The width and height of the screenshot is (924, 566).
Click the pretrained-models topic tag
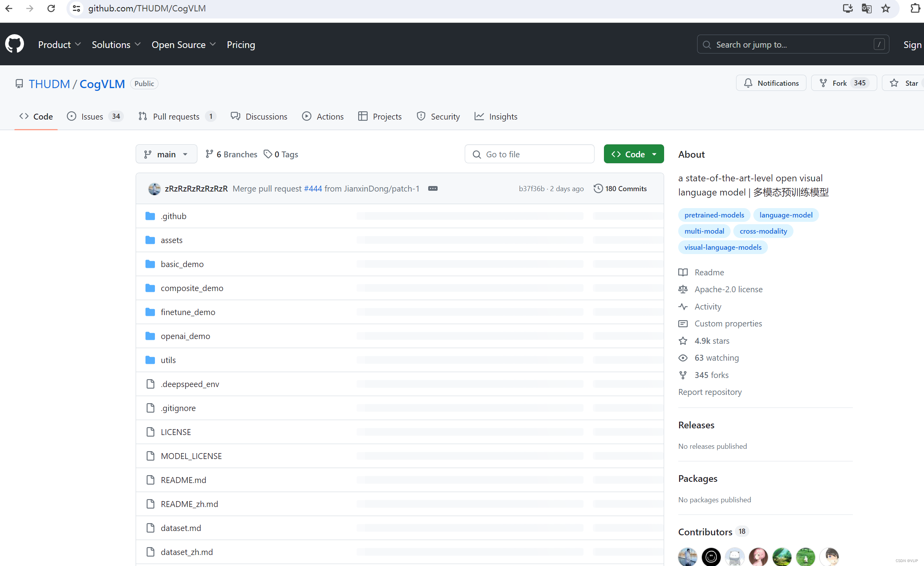714,215
